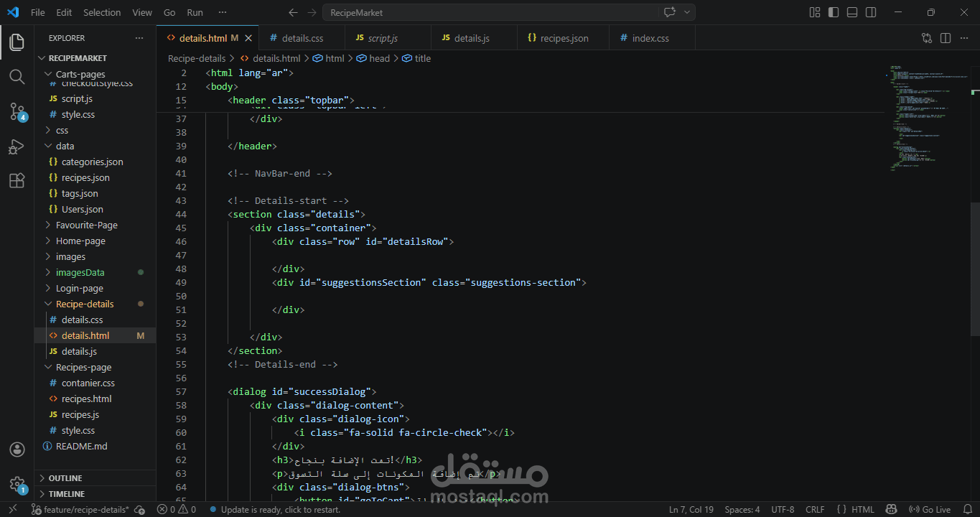Switch to the recipes.json tab

click(x=563, y=38)
